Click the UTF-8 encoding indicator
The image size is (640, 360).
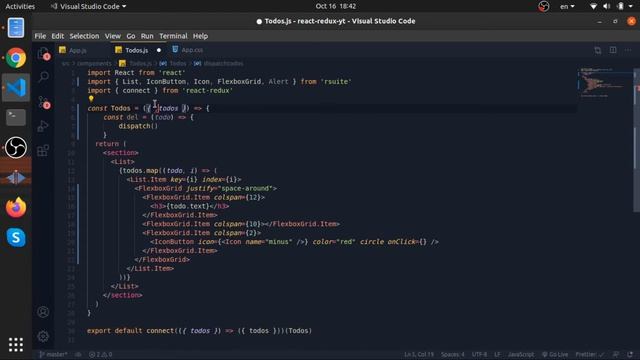[x=480, y=354]
